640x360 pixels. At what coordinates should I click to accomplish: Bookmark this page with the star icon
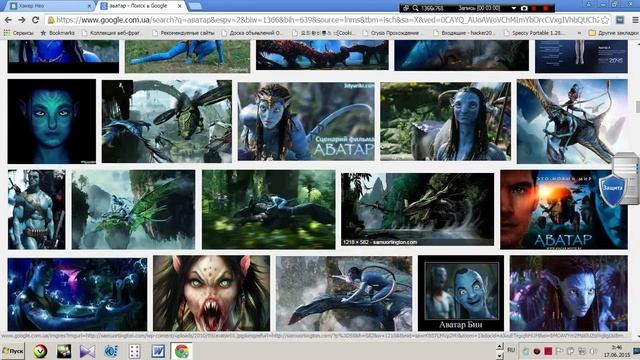pyautogui.click(x=605, y=20)
